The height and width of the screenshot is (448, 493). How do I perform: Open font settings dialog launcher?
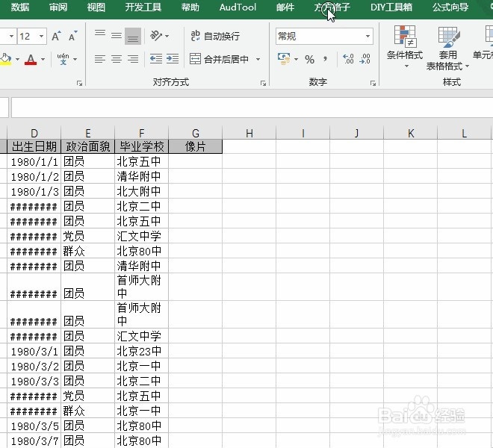[x=79, y=83]
